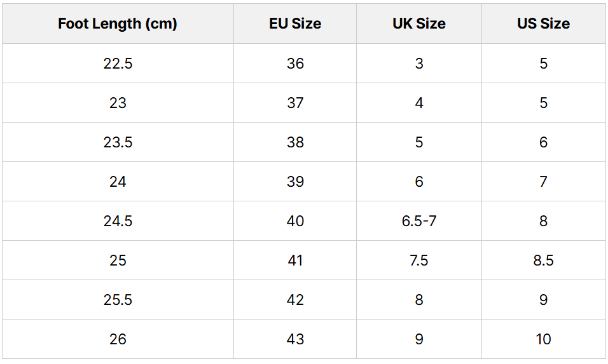
Task: Click the 23.5 foot length cell
Action: tap(118, 142)
